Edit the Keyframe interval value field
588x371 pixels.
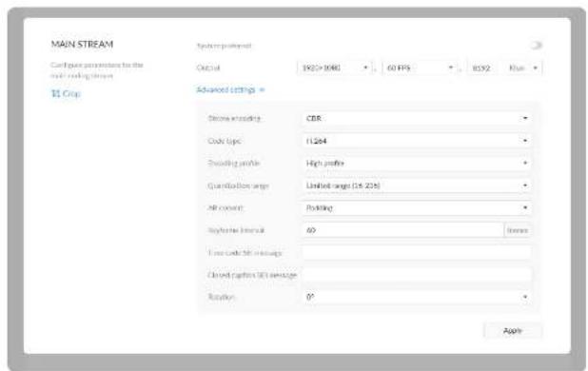coord(402,230)
